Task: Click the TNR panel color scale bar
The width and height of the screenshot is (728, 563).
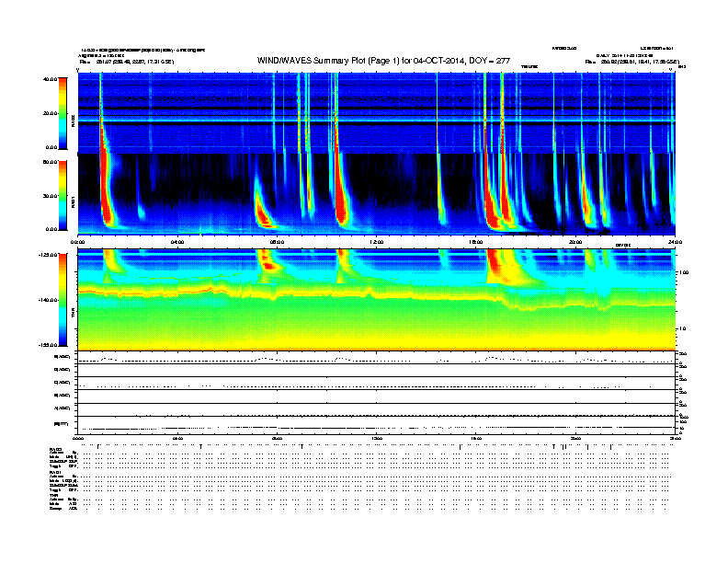Action: [63, 300]
